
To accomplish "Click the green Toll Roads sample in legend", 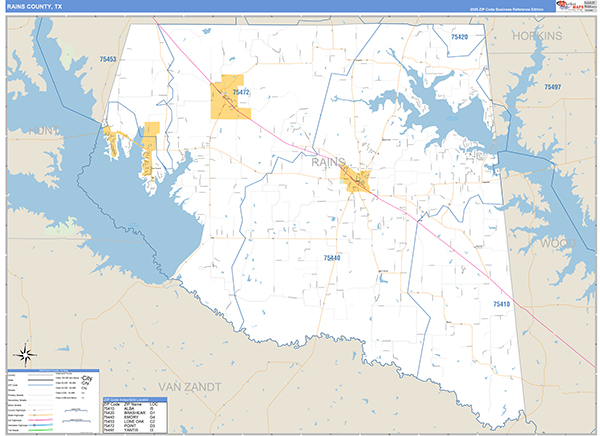I will tap(41, 430).
